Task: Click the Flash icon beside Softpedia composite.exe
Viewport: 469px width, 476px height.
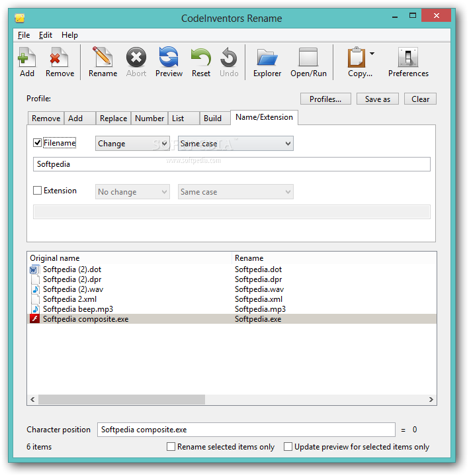Action: tap(34, 318)
